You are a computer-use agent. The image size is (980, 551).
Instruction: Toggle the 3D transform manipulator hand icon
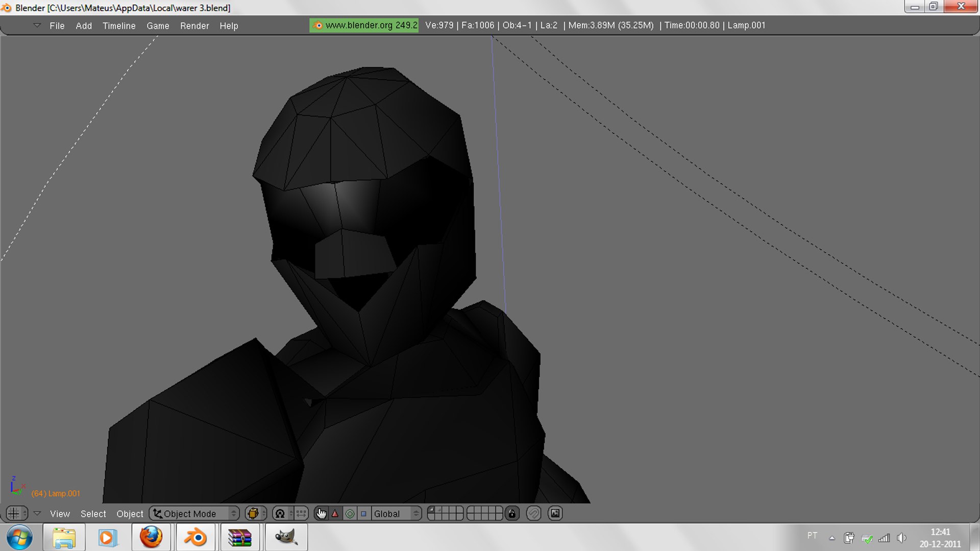tap(321, 513)
